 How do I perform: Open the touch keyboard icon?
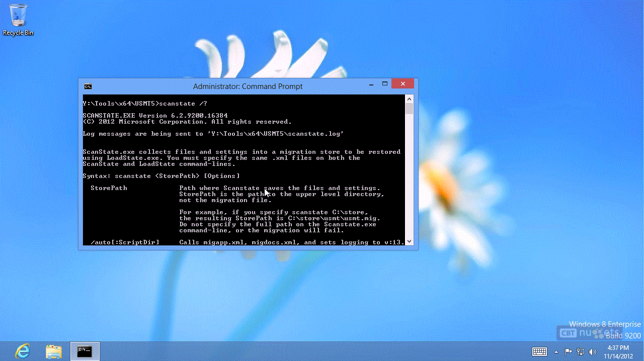point(539,351)
